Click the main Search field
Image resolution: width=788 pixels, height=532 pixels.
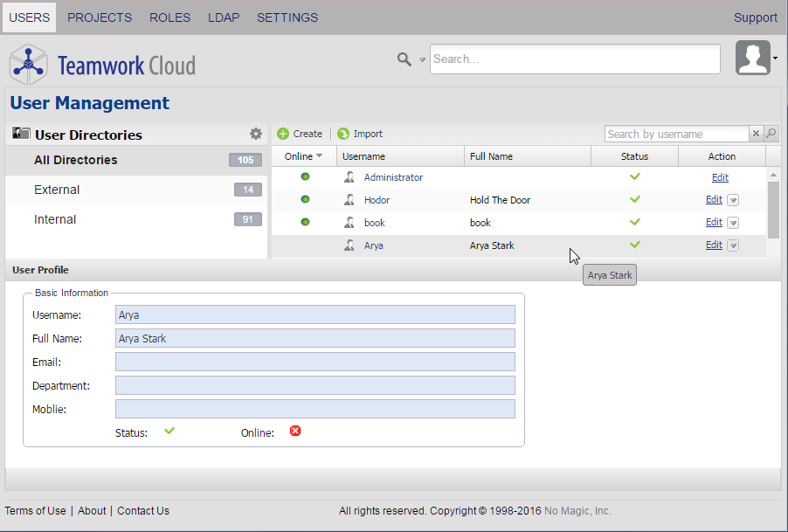pos(575,59)
